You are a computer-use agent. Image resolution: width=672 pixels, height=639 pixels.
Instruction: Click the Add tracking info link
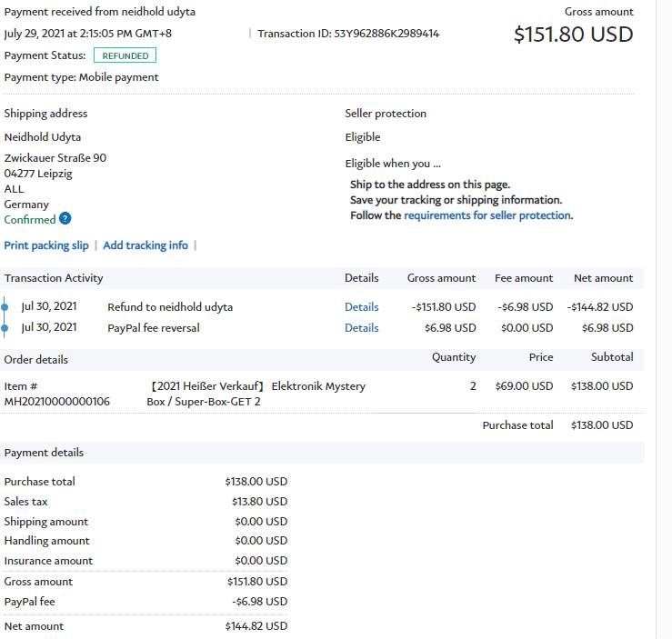coord(145,245)
